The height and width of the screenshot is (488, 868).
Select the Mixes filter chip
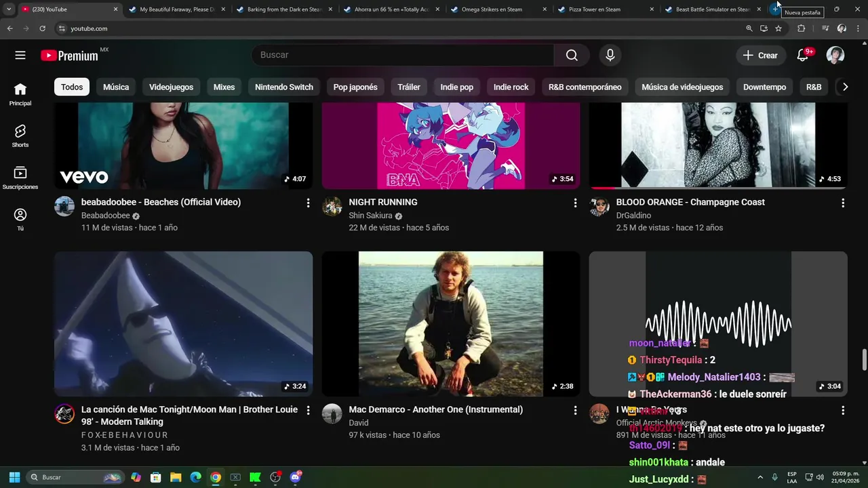tap(224, 87)
